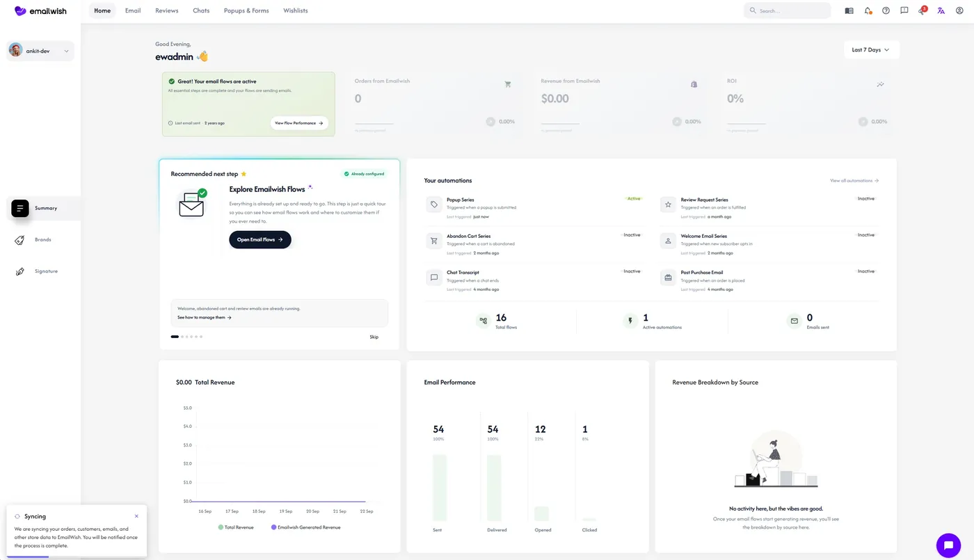This screenshot has width=974, height=560.
Task: Click the Abandon Cart Series cart icon
Action: [x=434, y=241]
